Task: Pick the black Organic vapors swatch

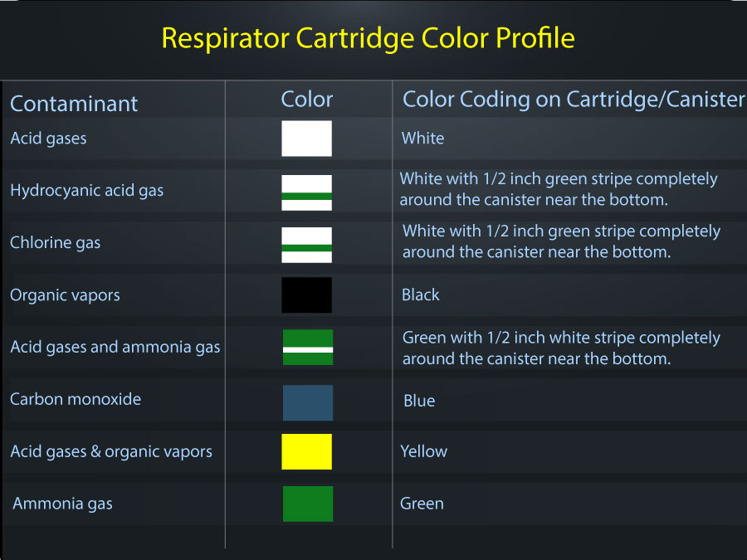Action: coord(306,295)
